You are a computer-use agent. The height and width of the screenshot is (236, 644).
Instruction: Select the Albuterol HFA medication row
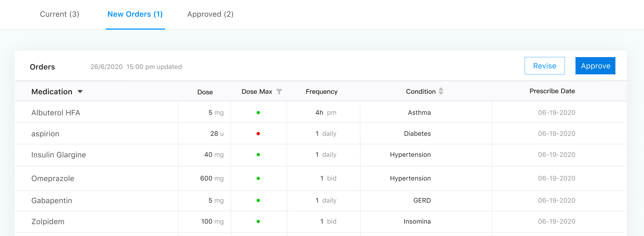(56, 113)
